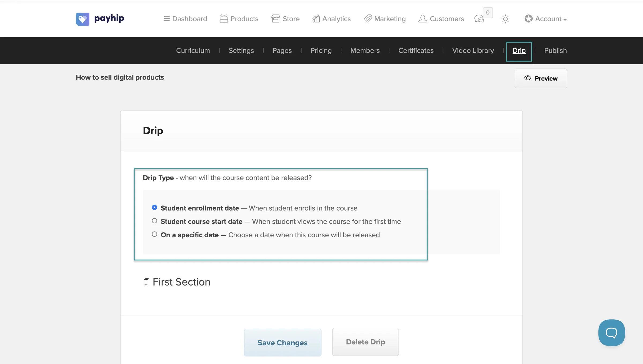This screenshot has width=643, height=364.
Task: Go to the Publish tab
Action: point(555,51)
